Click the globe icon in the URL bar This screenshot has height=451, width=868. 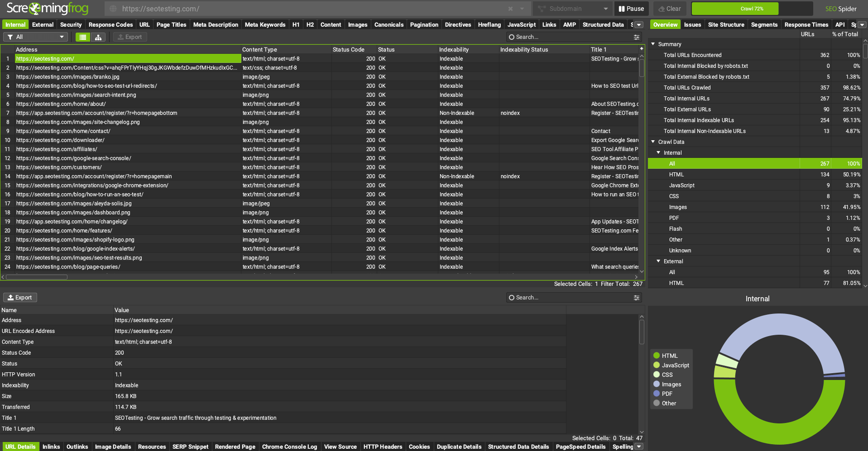(x=114, y=9)
